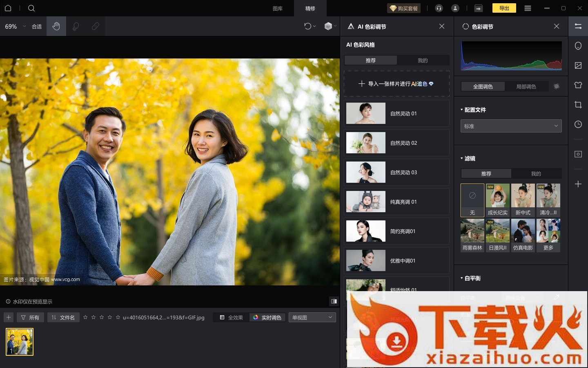Select the hand pan tool
The width and height of the screenshot is (588, 368).
coord(56,26)
